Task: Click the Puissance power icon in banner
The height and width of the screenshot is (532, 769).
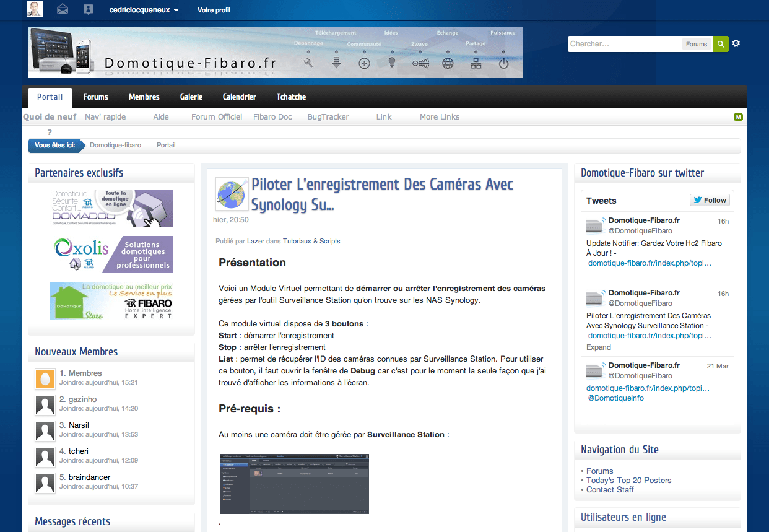Action: 503,63
